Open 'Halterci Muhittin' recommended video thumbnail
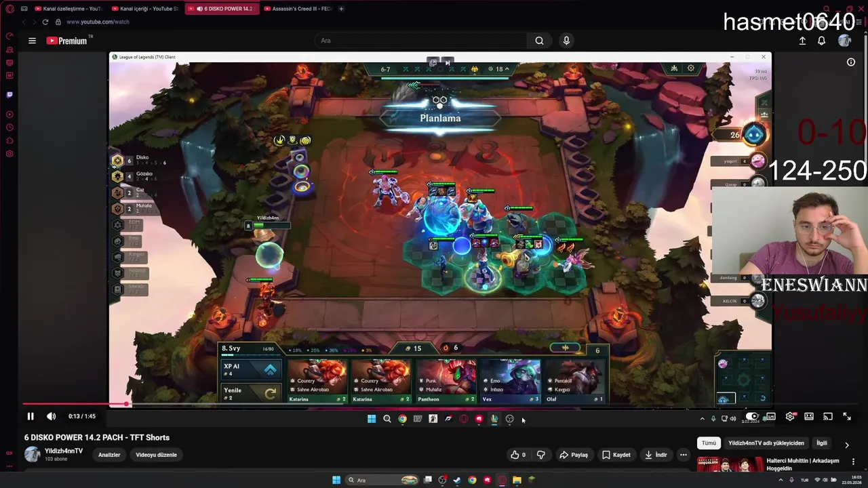 click(730, 464)
